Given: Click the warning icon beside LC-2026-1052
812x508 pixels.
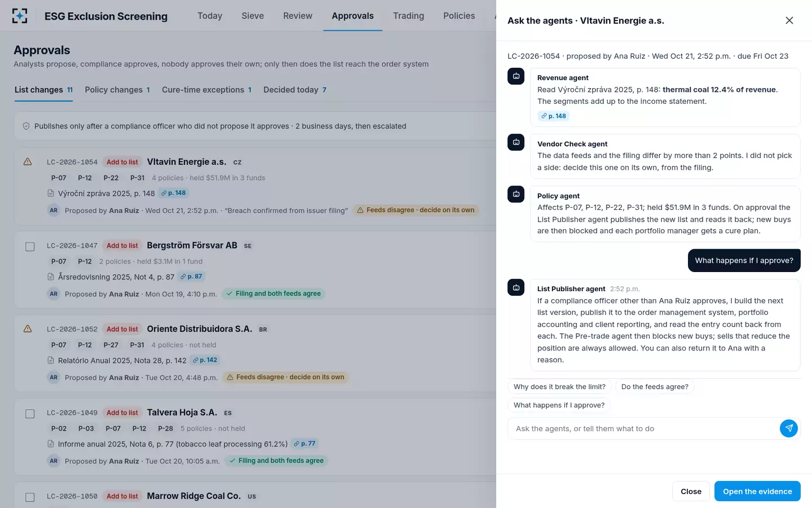Looking at the screenshot, I should pos(28,329).
